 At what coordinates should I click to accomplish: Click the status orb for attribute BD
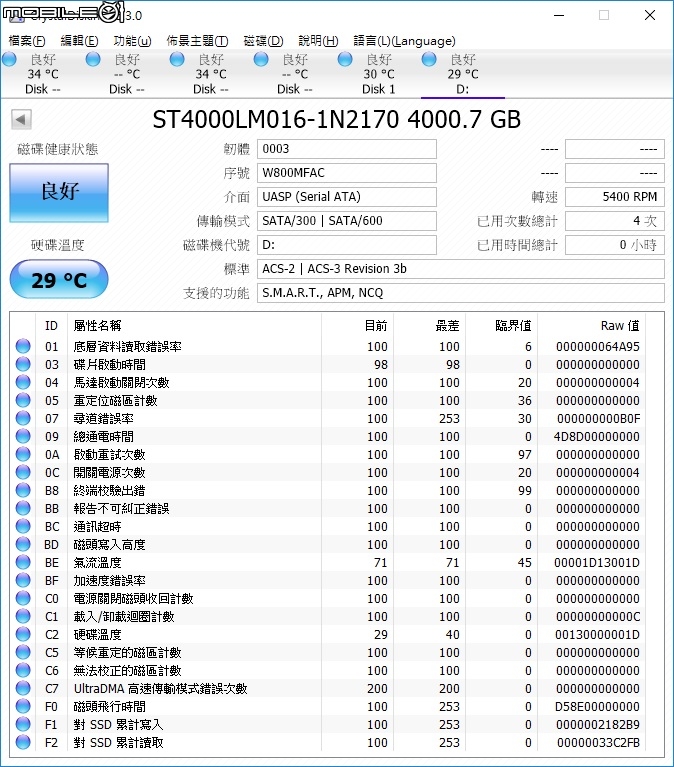pyautogui.click(x=23, y=544)
